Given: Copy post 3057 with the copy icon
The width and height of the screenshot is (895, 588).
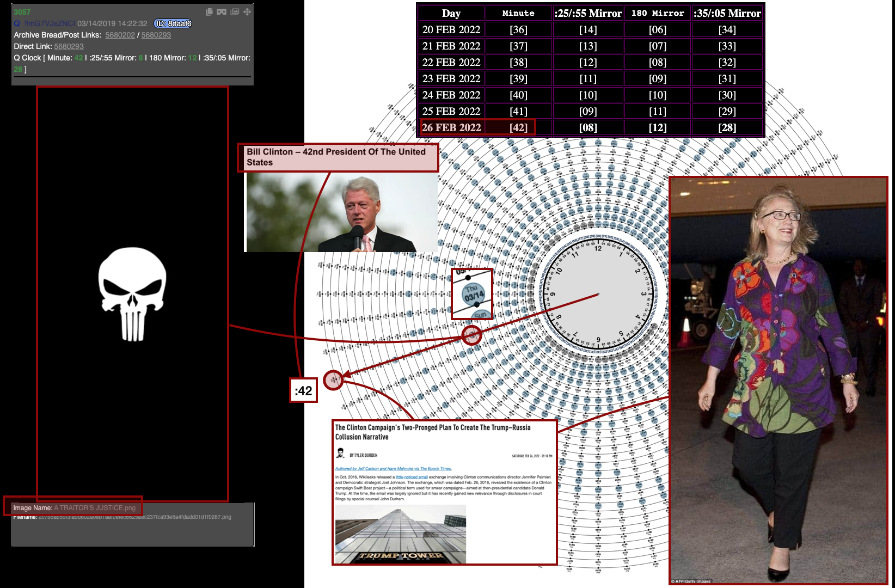Looking at the screenshot, I should pos(209,12).
